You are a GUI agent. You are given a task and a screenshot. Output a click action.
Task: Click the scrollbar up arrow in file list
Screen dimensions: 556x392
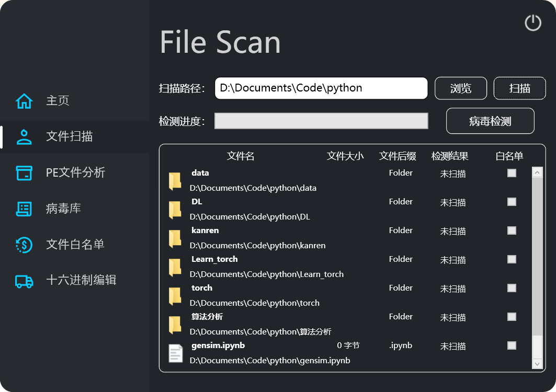(x=537, y=172)
